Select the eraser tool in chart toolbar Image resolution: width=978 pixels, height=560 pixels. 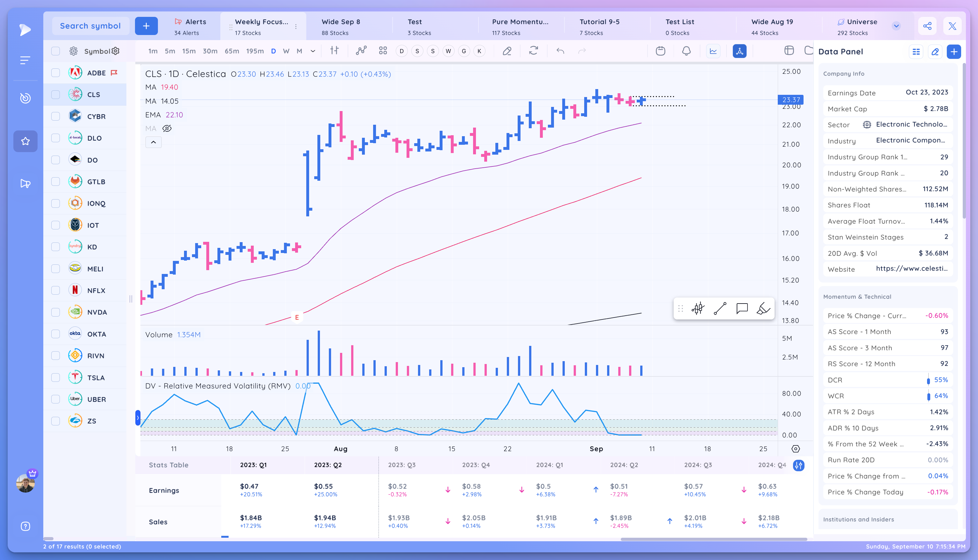(507, 51)
